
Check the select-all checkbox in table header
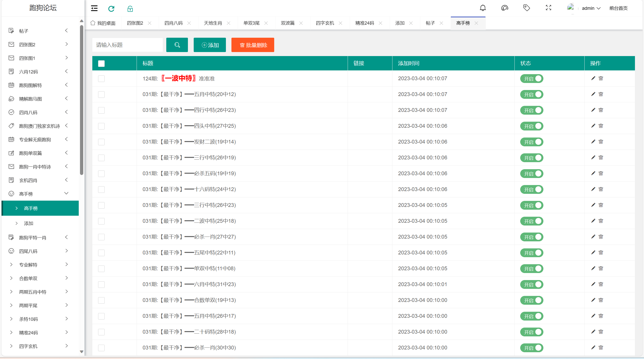tap(101, 63)
